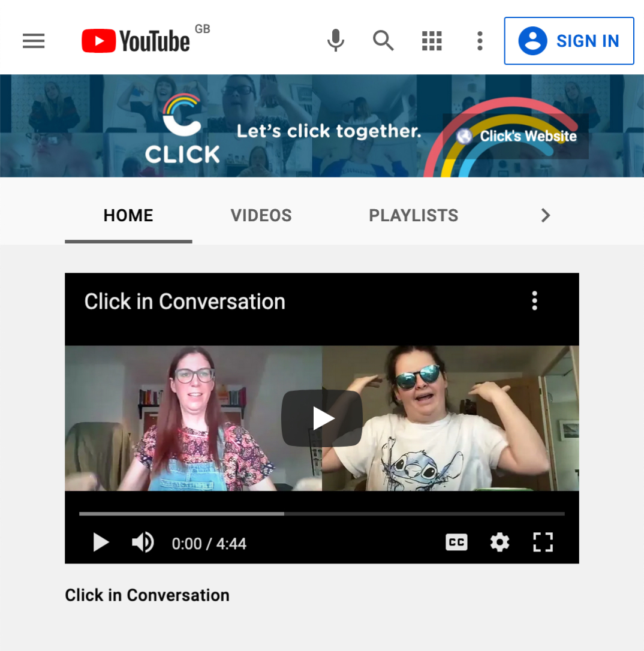Open the video title in the player header

click(185, 302)
